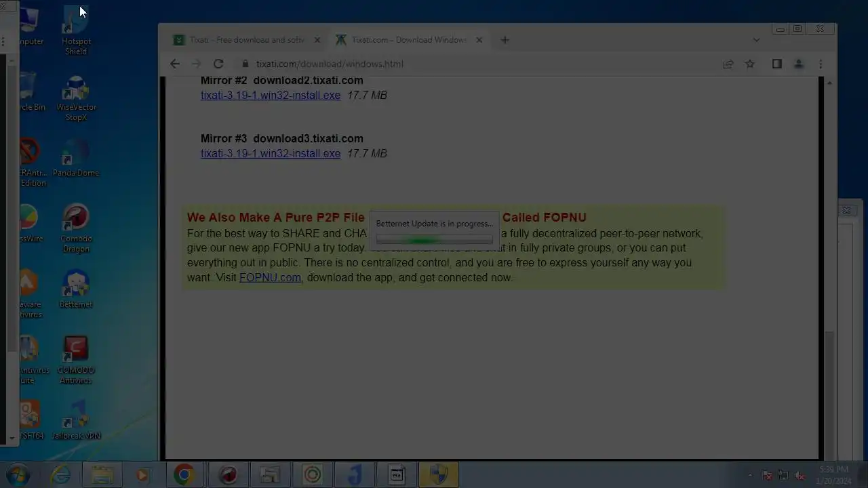Open File Explorer folder on the taskbar
Image resolution: width=868 pixels, height=488 pixels.
pyautogui.click(x=102, y=475)
